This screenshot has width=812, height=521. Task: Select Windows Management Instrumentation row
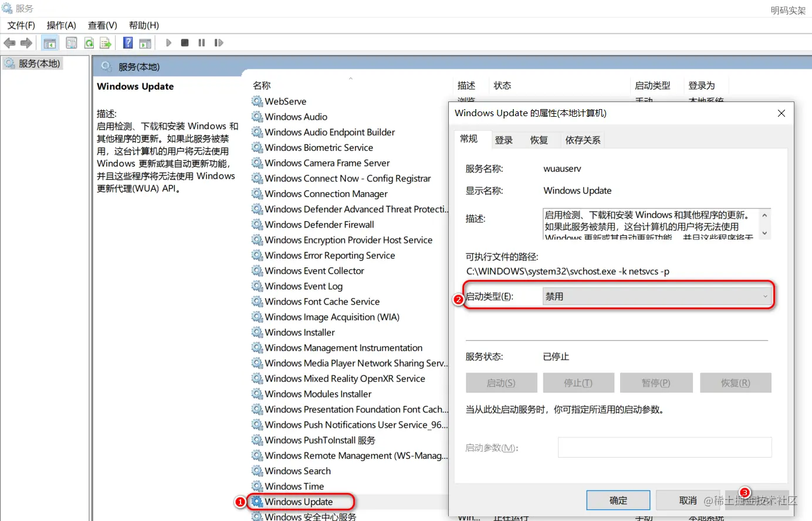click(343, 347)
